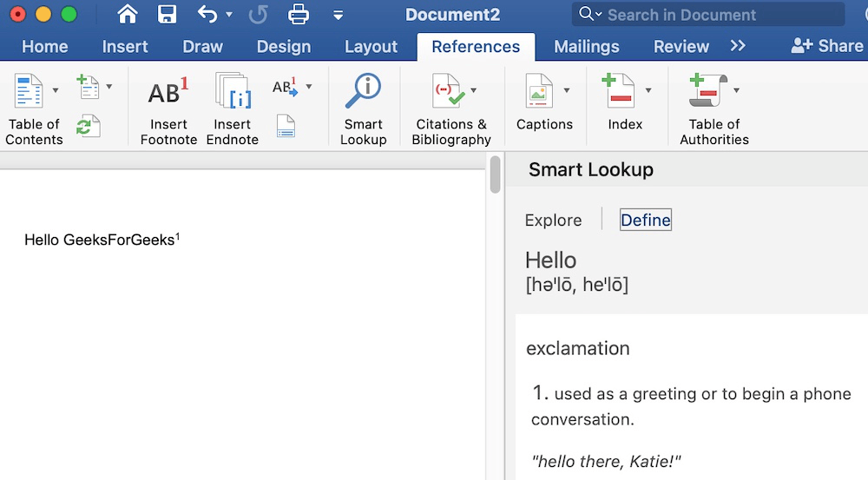
Task: Switch to Explore in Smart Lookup pane
Action: coord(553,220)
